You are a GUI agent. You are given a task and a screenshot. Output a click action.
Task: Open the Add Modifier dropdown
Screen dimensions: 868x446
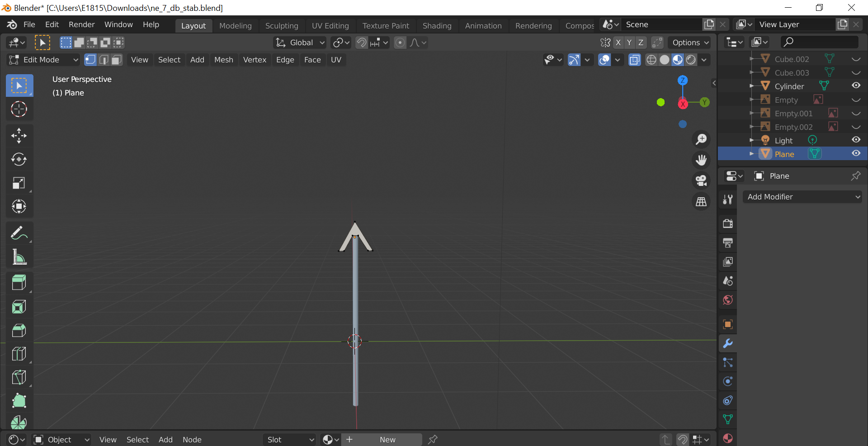tap(803, 197)
